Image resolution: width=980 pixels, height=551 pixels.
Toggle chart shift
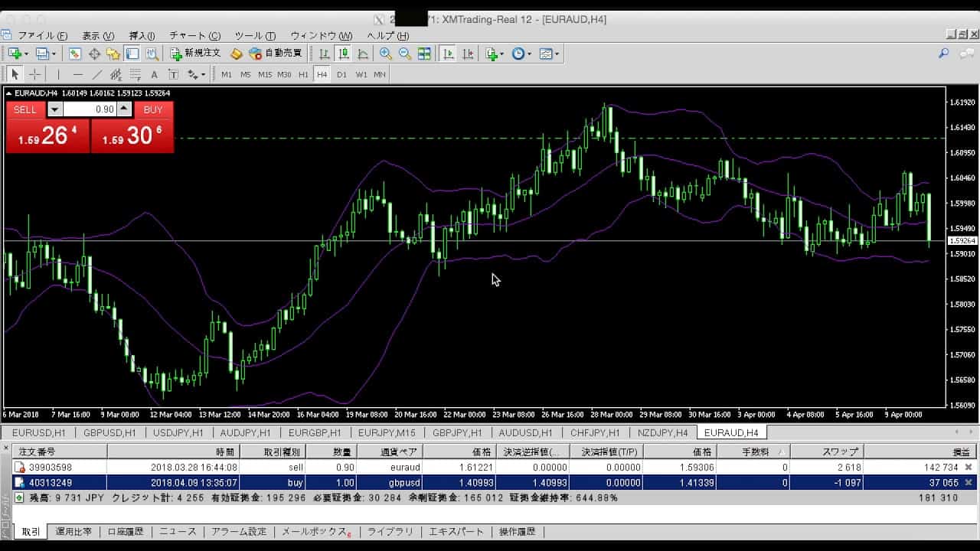pos(468,54)
